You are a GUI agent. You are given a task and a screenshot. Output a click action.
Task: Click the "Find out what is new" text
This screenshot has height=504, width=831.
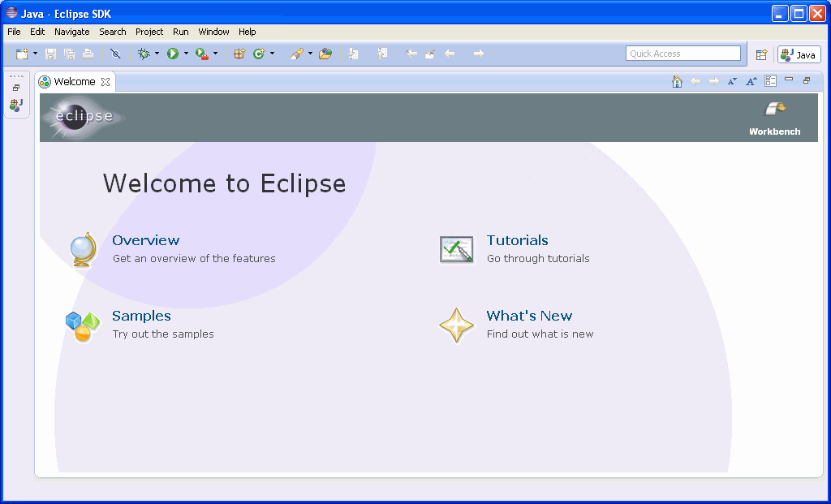click(x=540, y=334)
